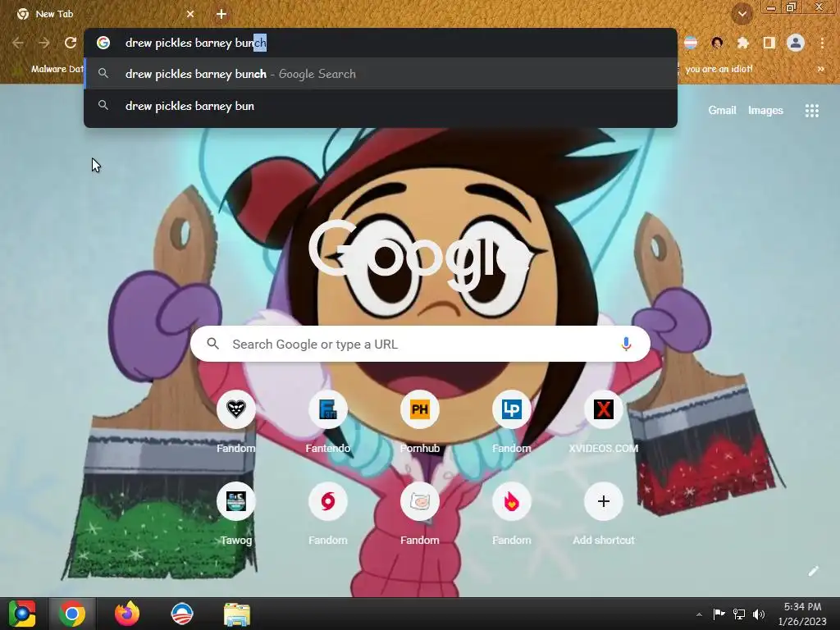Open File Explorer from the taskbar
This screenshot has width=840, height=630.
point(237,614)
